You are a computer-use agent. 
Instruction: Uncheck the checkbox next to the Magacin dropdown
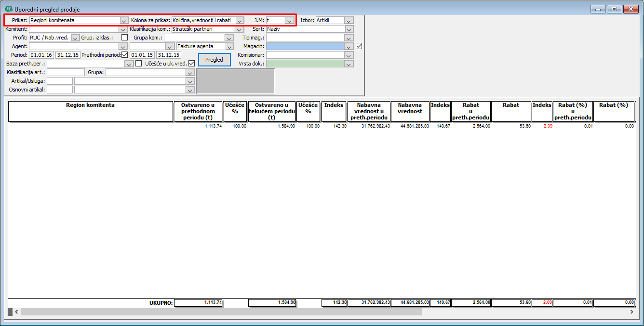[x=359, y=46]
